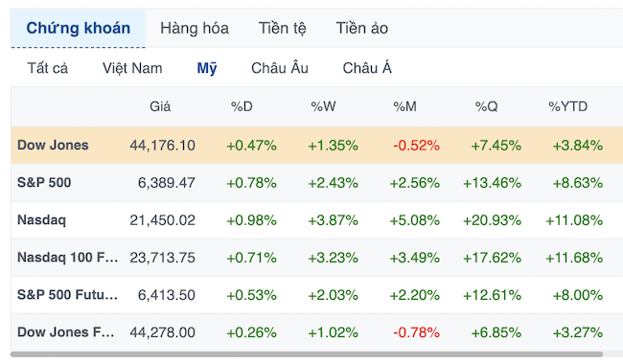This screenshot has height=364, width=623.
Task: Open the Hàng hóa tab
Action: (195, 28)
